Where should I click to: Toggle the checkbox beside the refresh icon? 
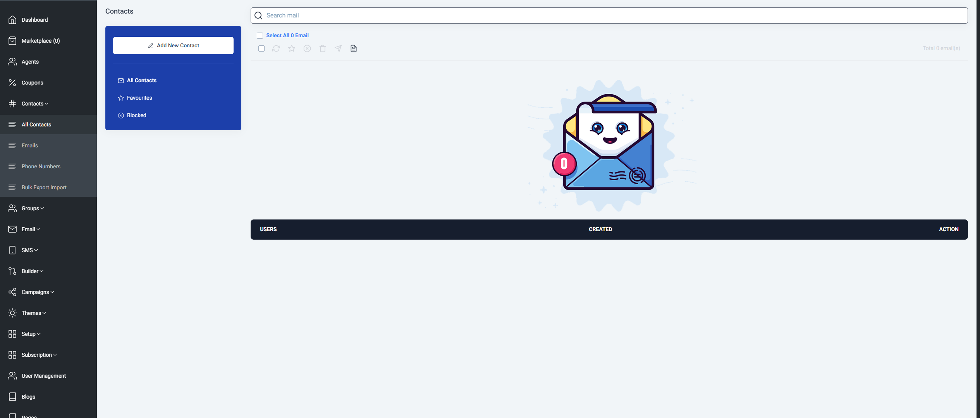(261, 48)
